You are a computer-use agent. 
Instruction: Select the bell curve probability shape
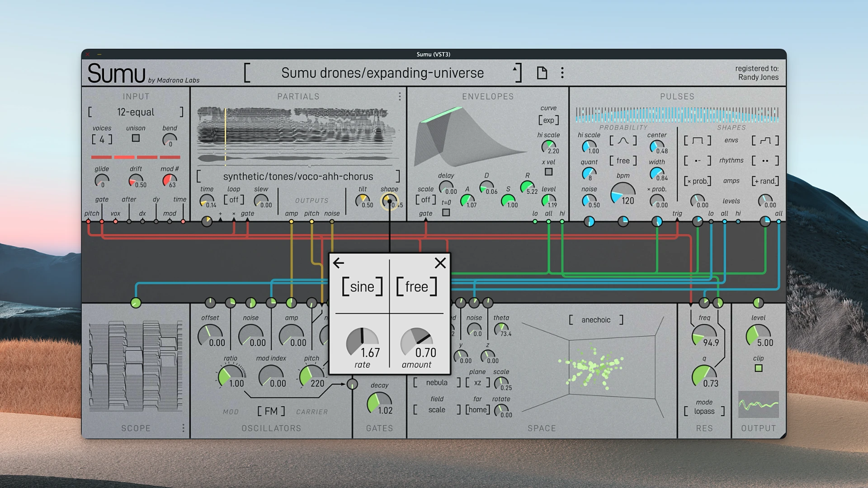click(x=623, y=141)
